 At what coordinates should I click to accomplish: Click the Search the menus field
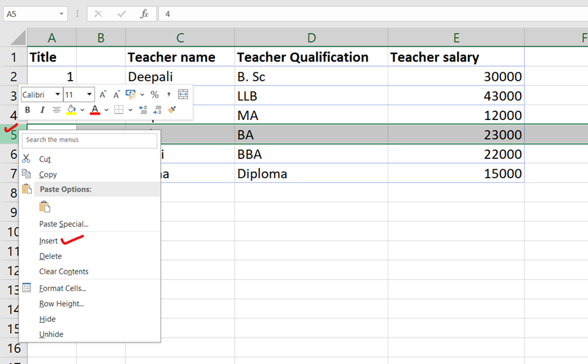pyautogui.click(x=90, y=140)
